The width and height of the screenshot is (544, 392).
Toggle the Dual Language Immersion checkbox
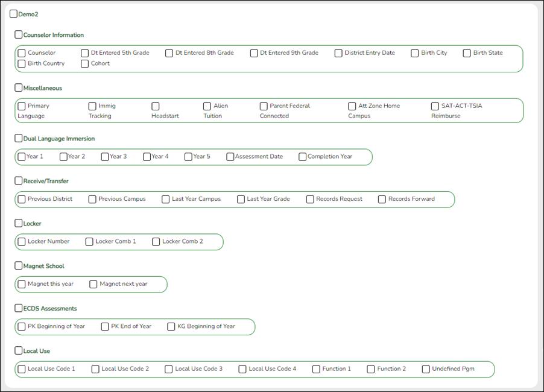pyautogui.click(x=18, y=138)
